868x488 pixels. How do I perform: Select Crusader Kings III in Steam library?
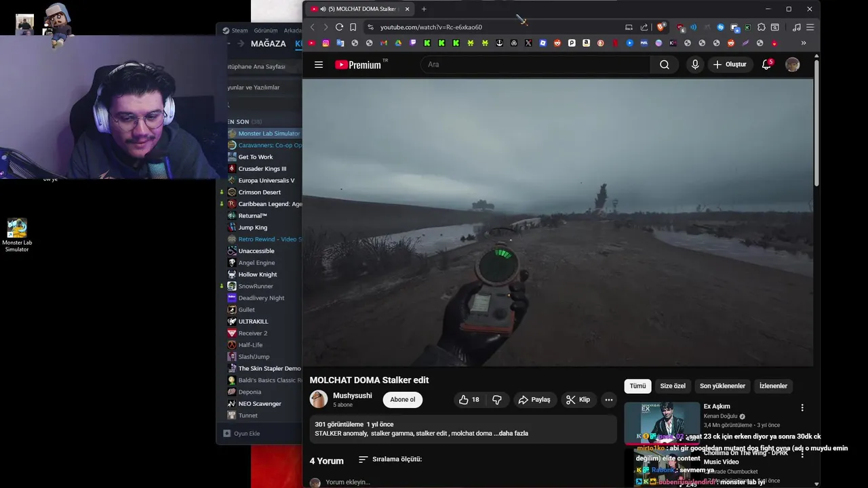(262, 169)
